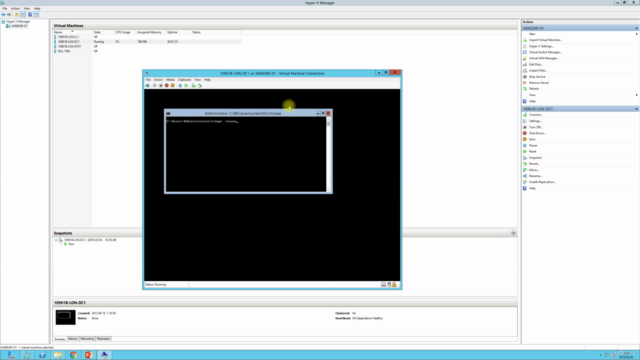Click Remove Server action
This screenshot has height=360, width=640.
538,83
